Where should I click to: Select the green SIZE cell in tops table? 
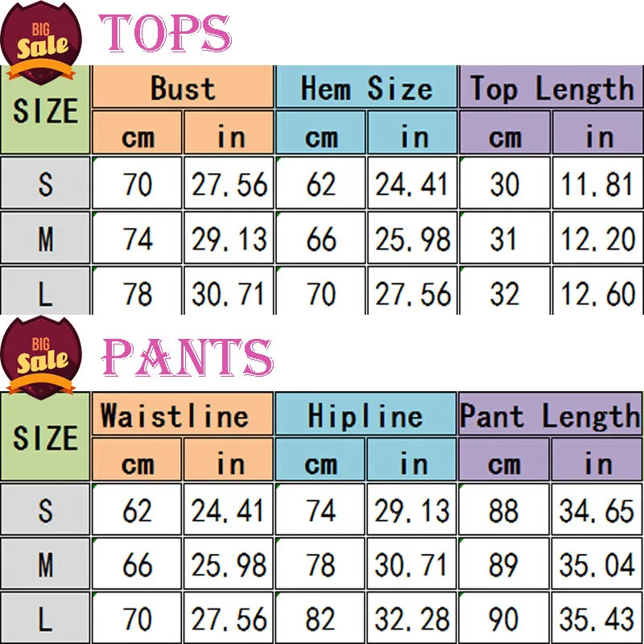(45, 109)
